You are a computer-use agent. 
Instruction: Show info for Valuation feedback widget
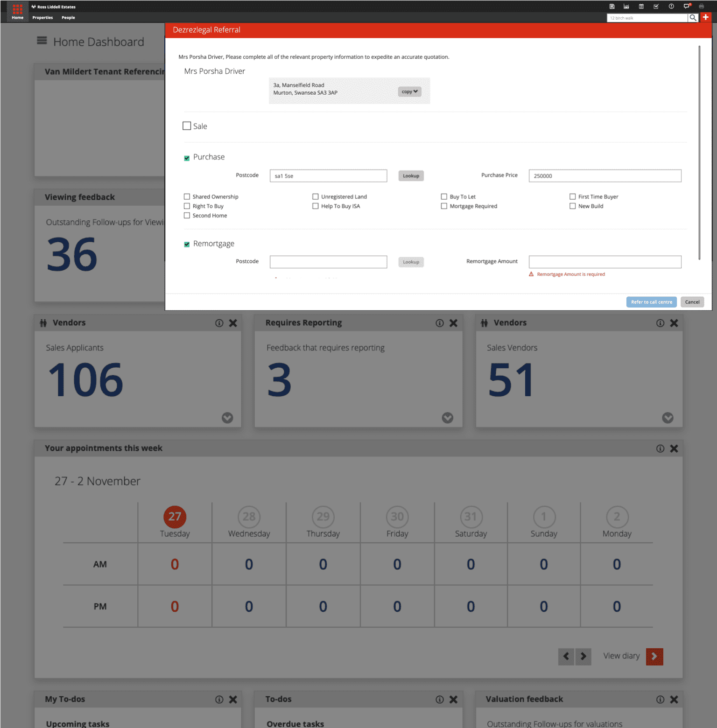[x=660, y=700]
